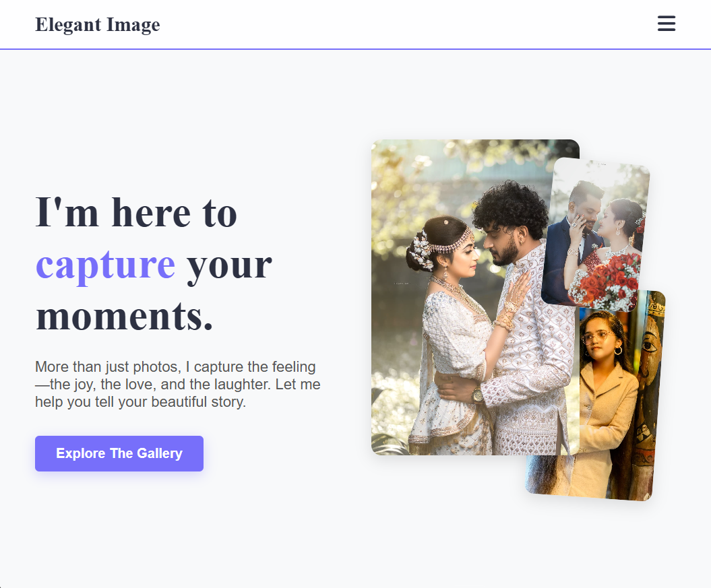The image size is (711, 588).
Task: Click the navigation menu toggle icon
Action: [x=667, y=24]
